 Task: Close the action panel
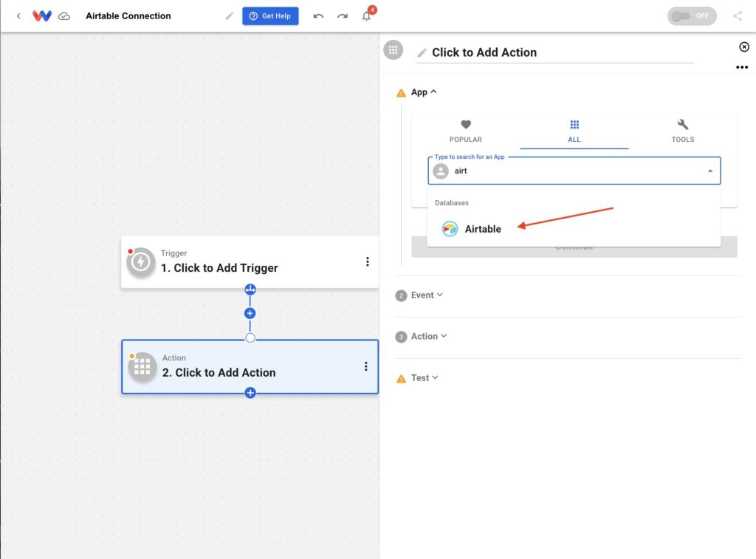[x=744, y=47]
